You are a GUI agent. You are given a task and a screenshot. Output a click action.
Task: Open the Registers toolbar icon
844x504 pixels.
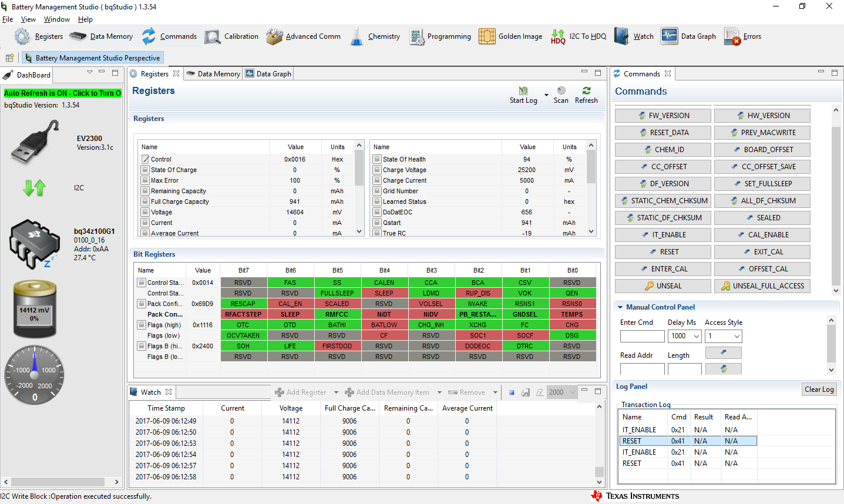tap(22, 36)
